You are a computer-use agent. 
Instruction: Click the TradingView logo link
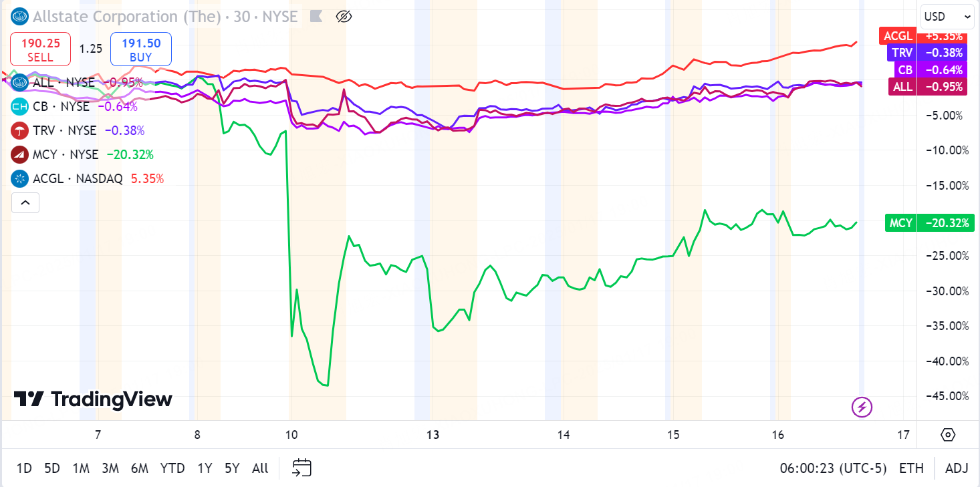point(93,399)
